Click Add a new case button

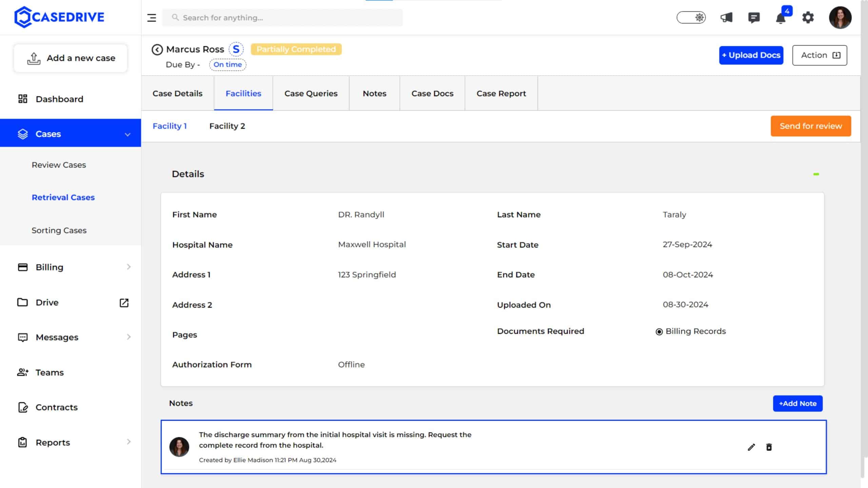tap(71, 58)
